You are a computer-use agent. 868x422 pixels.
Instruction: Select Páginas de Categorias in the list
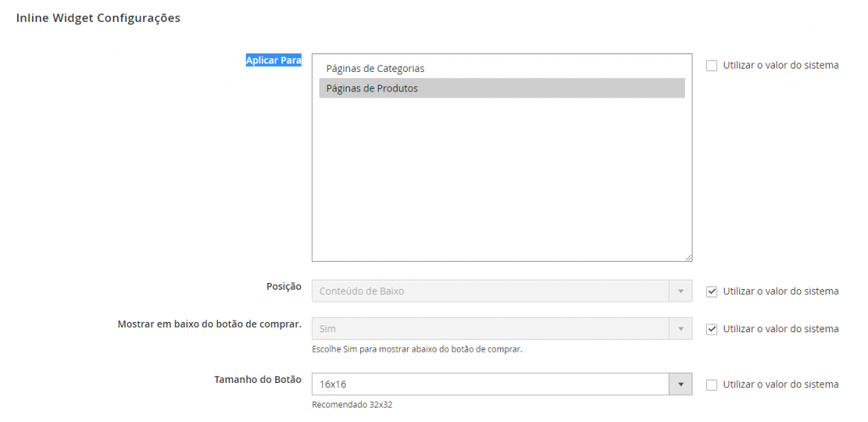(502, 69)
